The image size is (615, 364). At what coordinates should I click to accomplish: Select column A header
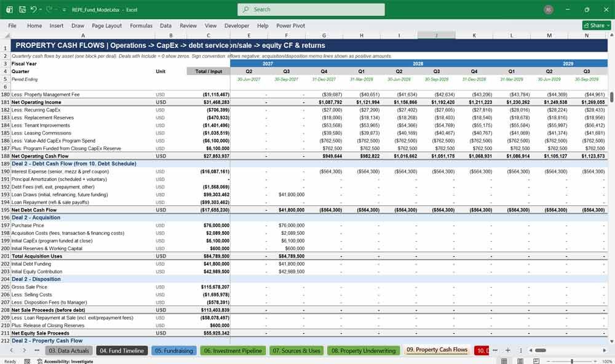coord(83,35)
